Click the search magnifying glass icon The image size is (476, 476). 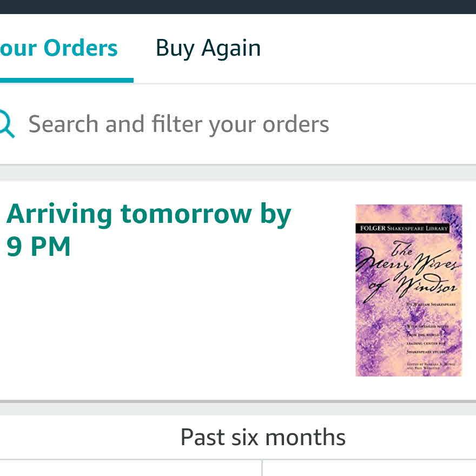6,124
